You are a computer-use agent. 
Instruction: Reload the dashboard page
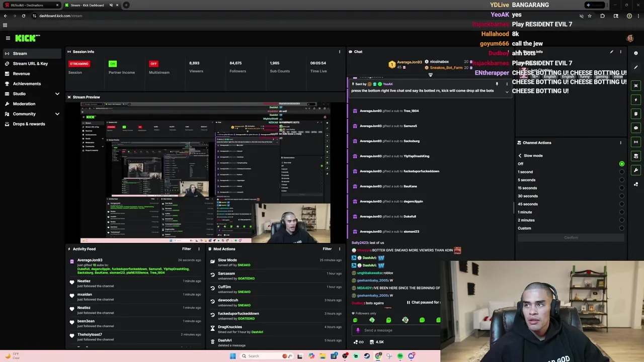[23, 16]
